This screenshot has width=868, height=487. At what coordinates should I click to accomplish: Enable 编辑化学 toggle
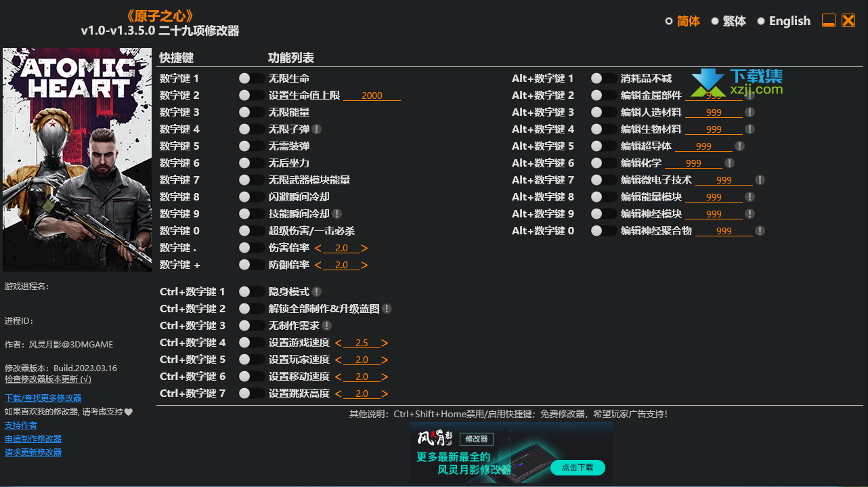(603, 163)
